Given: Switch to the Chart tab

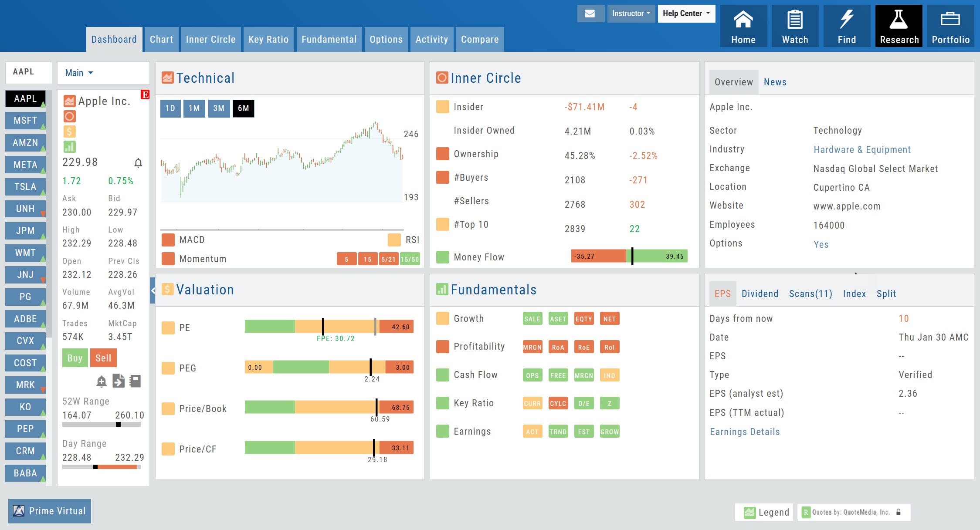Looking at the screenshot, I should click(x=161, y=40).
